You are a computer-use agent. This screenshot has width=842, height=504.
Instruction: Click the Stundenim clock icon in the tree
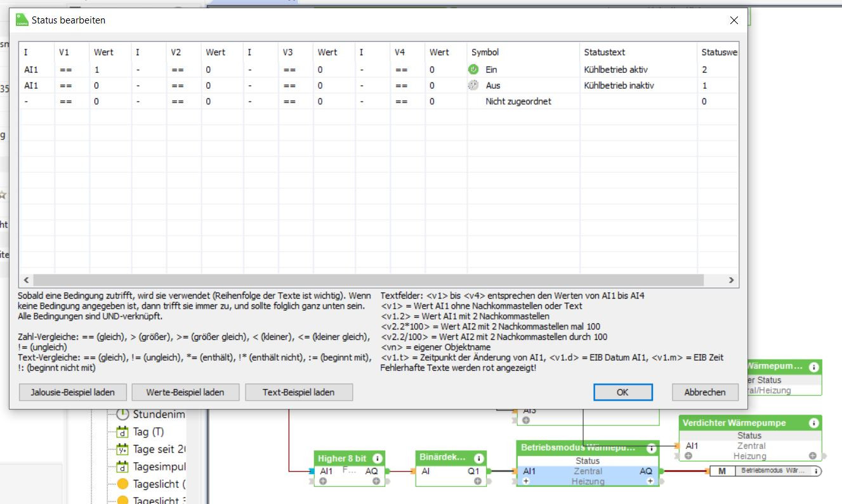(x=122, y=415)
